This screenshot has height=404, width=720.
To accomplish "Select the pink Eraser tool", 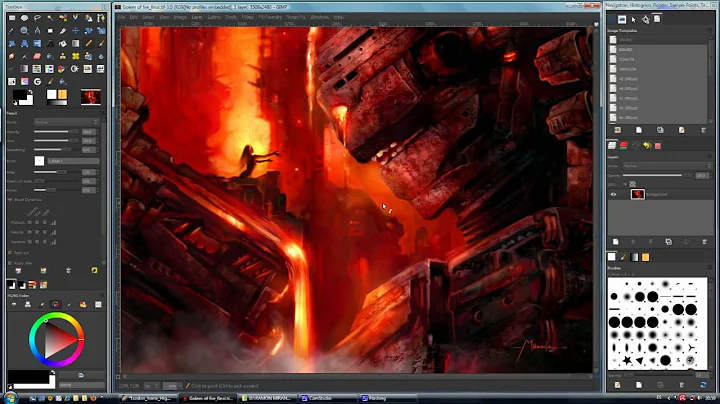I will click(x=37, y=56).
